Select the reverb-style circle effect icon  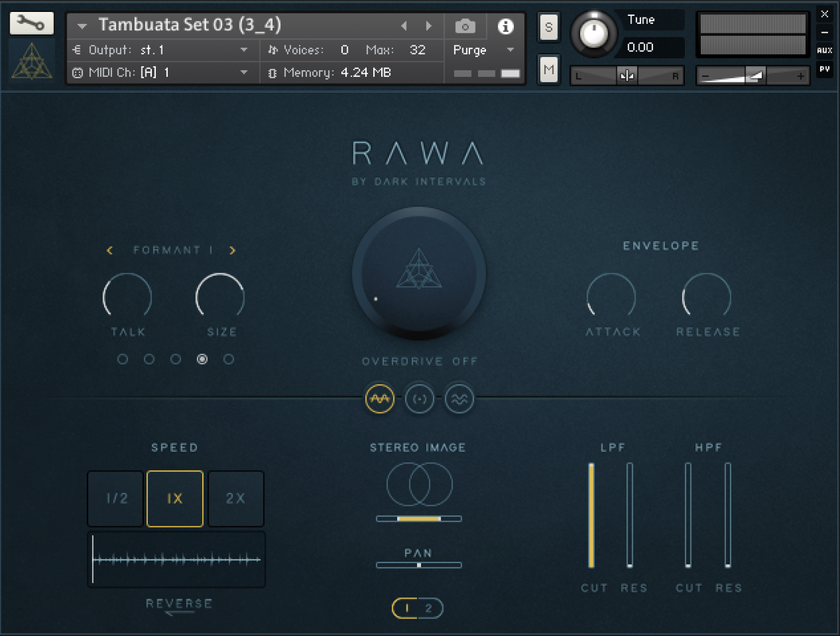(419, 399)
